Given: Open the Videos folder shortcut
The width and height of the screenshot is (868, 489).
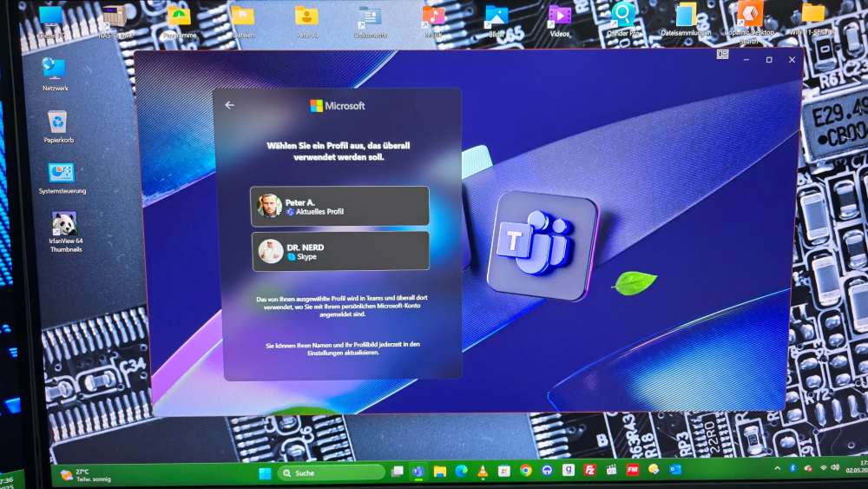Looking at the screenshot, I should point(559,21).
